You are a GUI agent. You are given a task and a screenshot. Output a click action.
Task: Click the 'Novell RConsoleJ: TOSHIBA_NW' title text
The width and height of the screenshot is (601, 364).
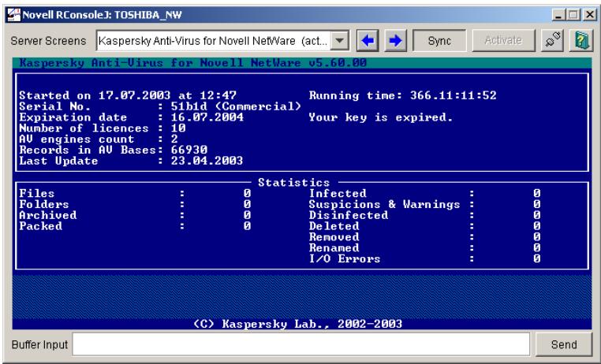click(102, 15)
